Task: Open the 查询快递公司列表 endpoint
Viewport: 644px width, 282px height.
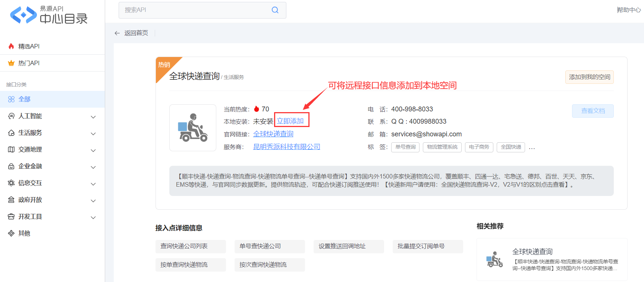Action: [191, 246]
